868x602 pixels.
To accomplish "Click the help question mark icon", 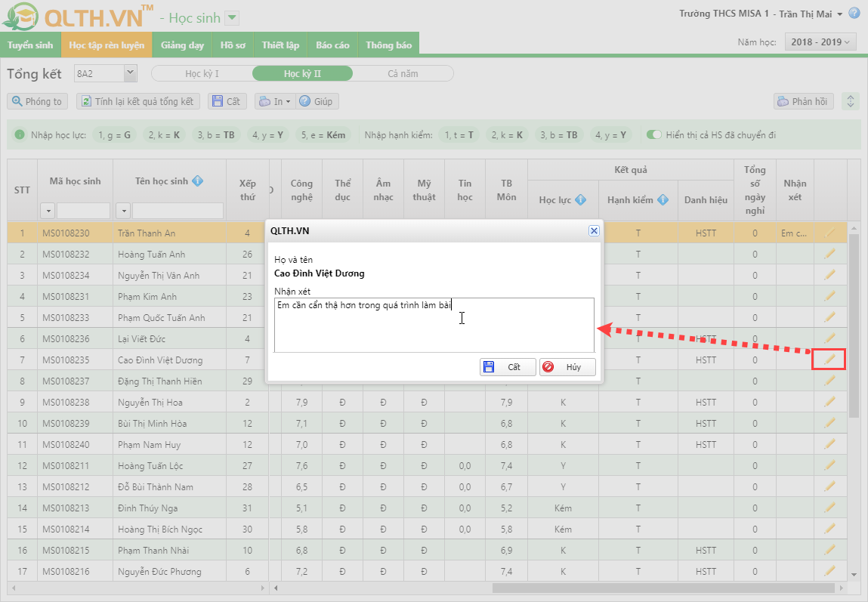I will pos(854,14).
